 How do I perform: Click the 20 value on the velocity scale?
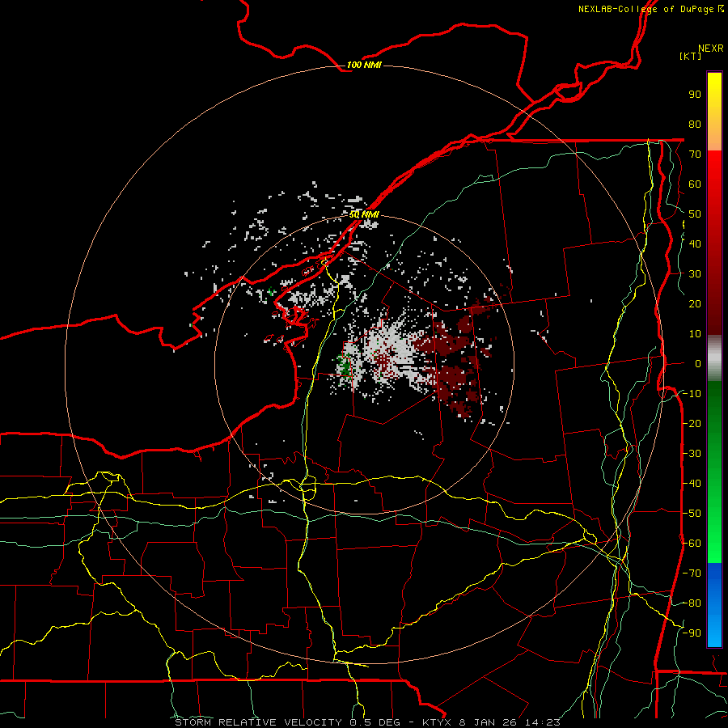click(695, 304)
